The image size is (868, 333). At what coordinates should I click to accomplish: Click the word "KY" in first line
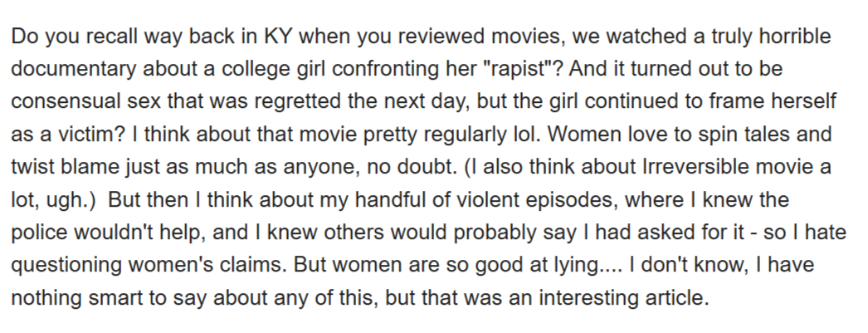point(276,37)
